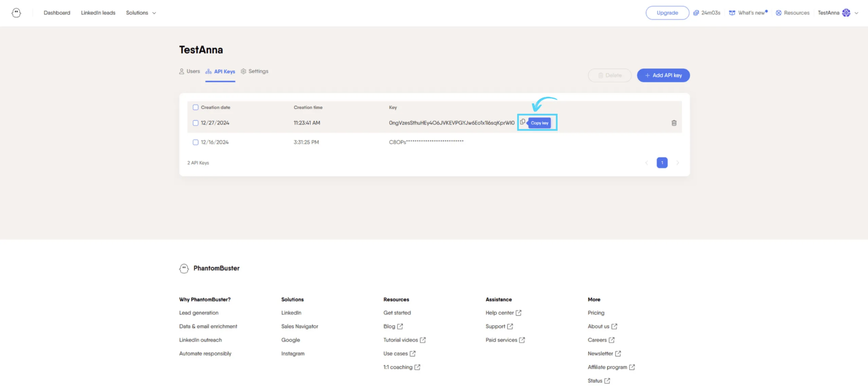
Task: Open Help center external link
Action: click(x=503, y=313)
